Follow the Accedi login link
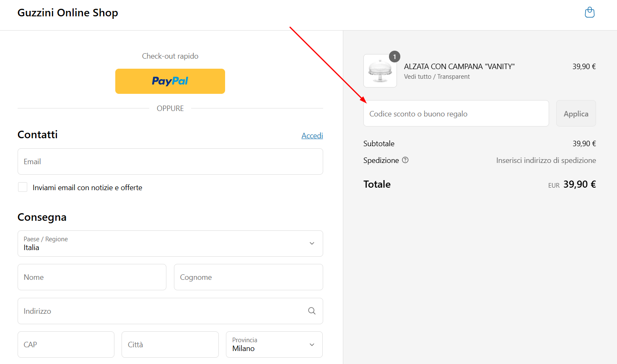The width and height of the screenshot is (617, 364). tap(312, 136)
